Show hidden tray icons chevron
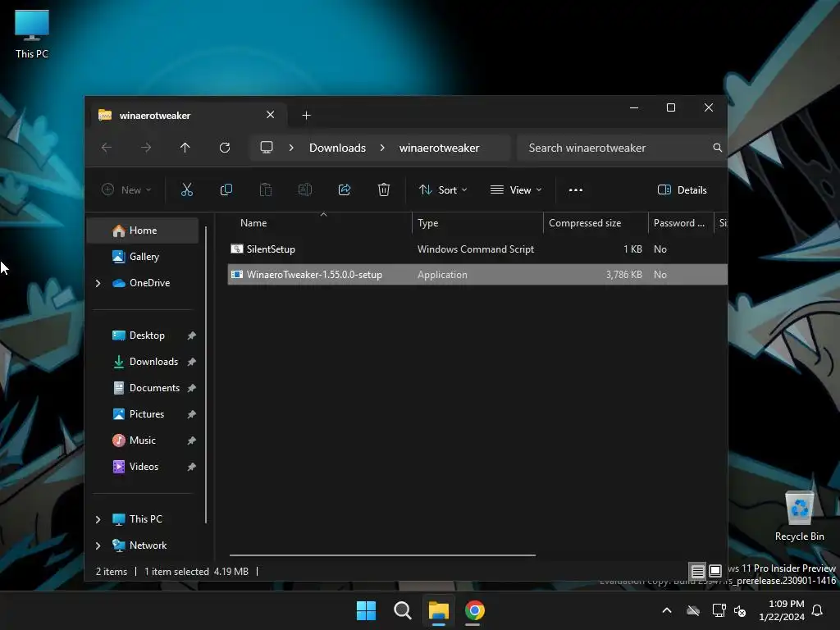 (x=667, y=610)
